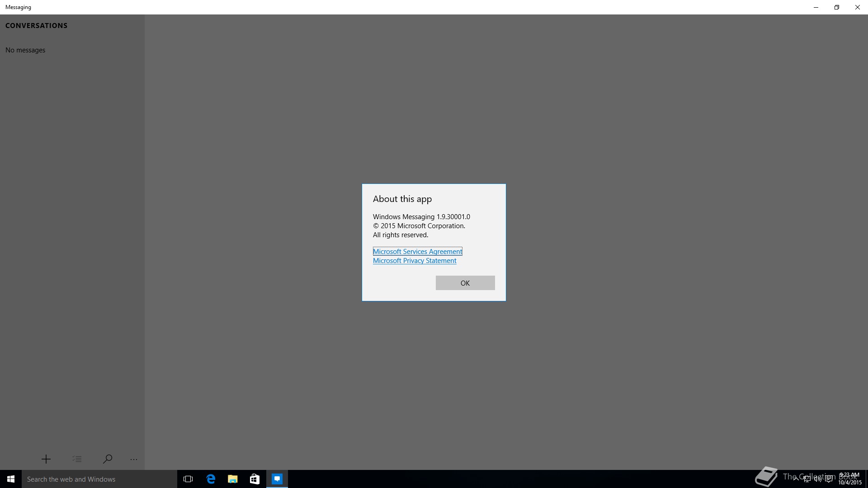This screenshot has width=868, height=488.
Task: Show hidden system tray icons chevron
Action: (x=796, y=479)
